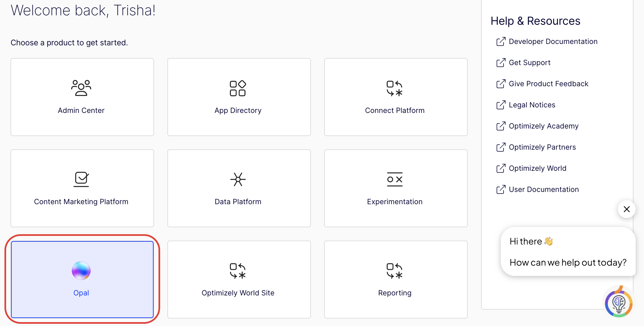The image size is (644, 326).
Task: Select the Experimentation label
Action: [x=395, y=202]
